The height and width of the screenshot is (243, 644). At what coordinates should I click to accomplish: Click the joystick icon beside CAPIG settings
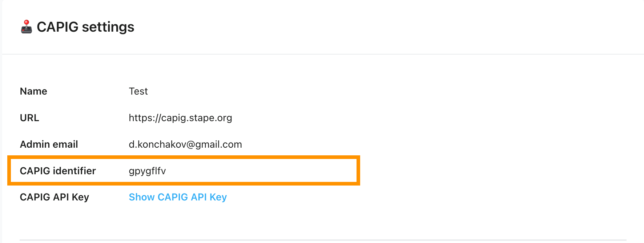point(26,27)
